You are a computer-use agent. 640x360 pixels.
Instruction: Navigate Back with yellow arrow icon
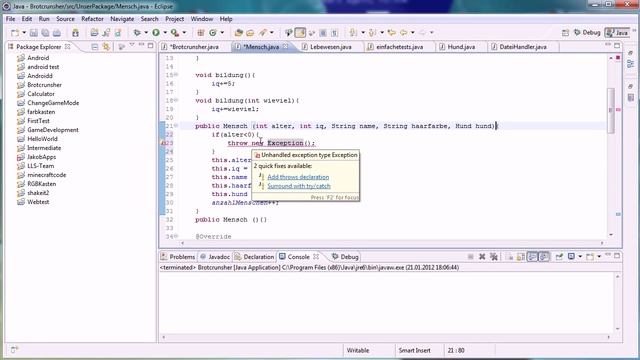(404, 33)
